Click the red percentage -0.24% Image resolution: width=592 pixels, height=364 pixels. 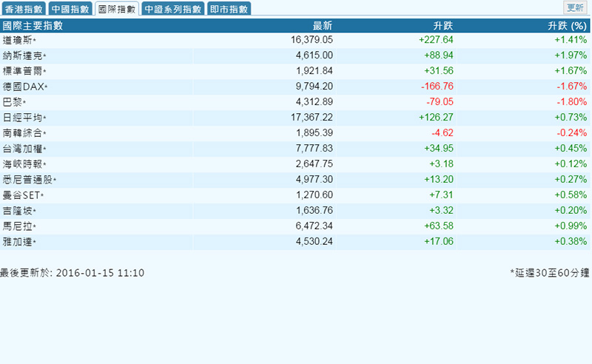coord(571,132)
